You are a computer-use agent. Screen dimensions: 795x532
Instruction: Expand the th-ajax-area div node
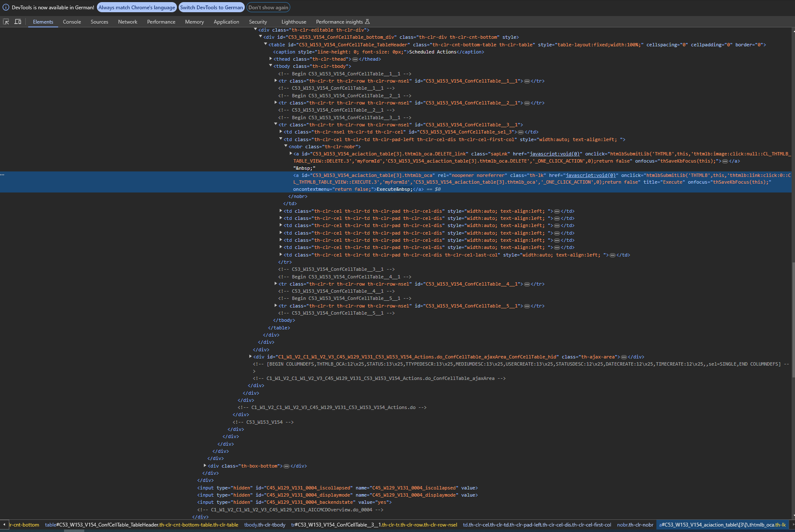pyautogui.click(x=250, y=356)
